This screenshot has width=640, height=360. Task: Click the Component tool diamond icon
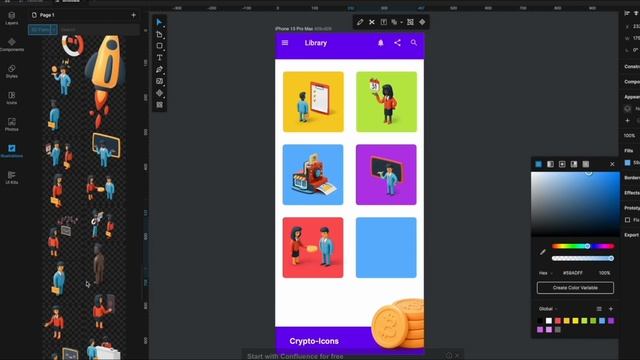159,93
